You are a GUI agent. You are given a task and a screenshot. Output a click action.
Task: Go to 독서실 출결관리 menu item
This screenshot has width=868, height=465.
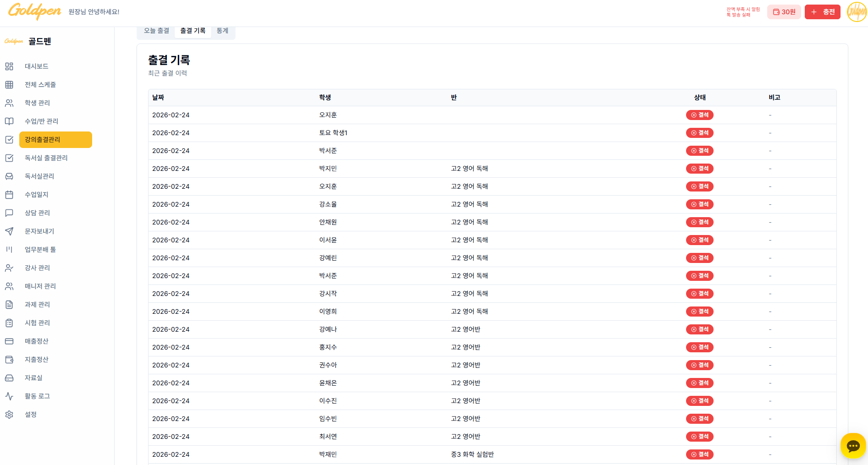[46, 158]
